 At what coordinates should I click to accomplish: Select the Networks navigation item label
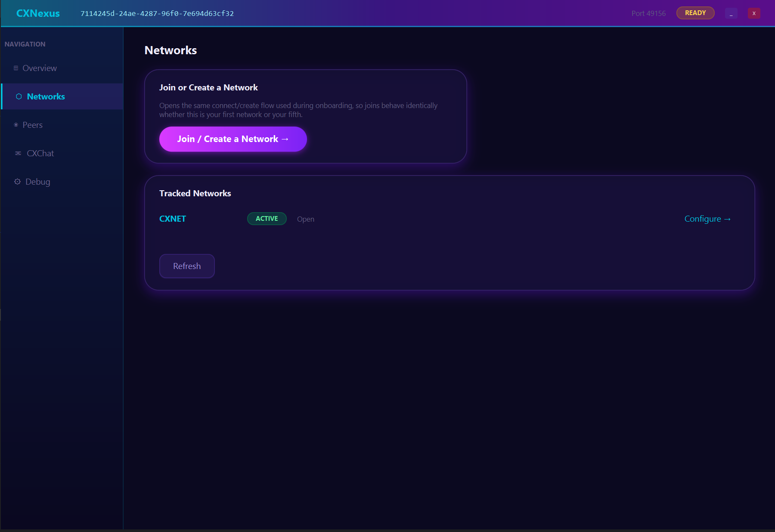[x=46, y=96]
